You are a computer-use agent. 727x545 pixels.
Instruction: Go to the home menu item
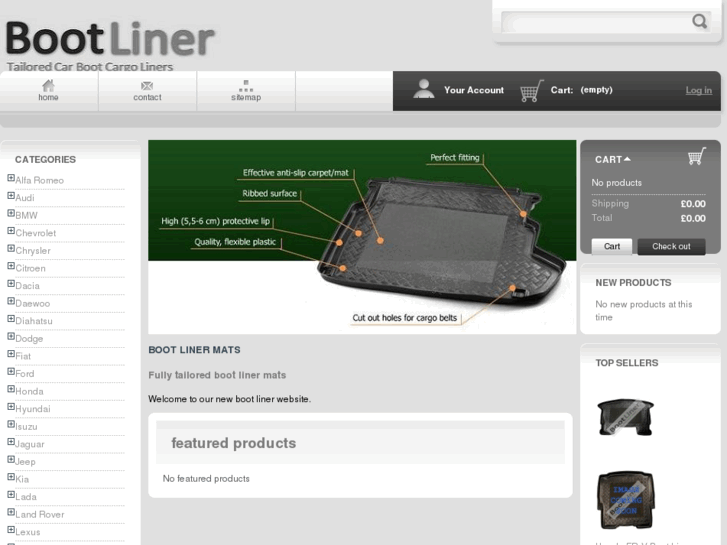pyautogui.click(x=48, y=90)
